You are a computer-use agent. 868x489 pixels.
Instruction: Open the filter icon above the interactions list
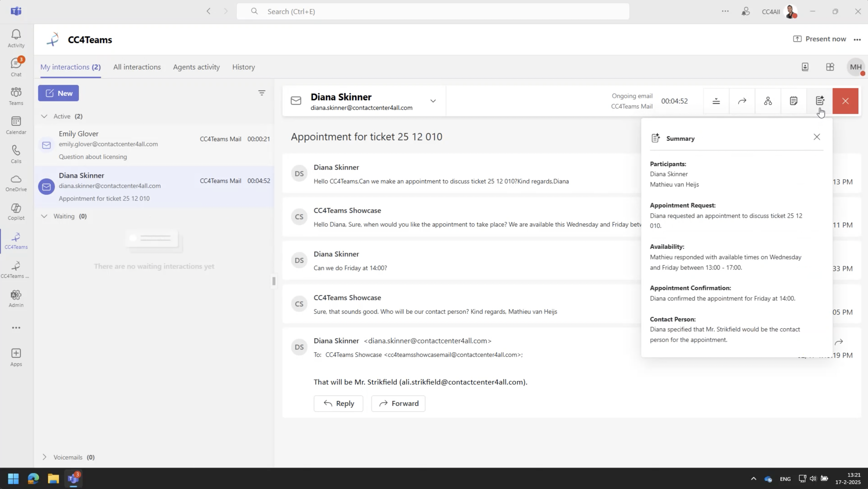[x=261, y=93]
